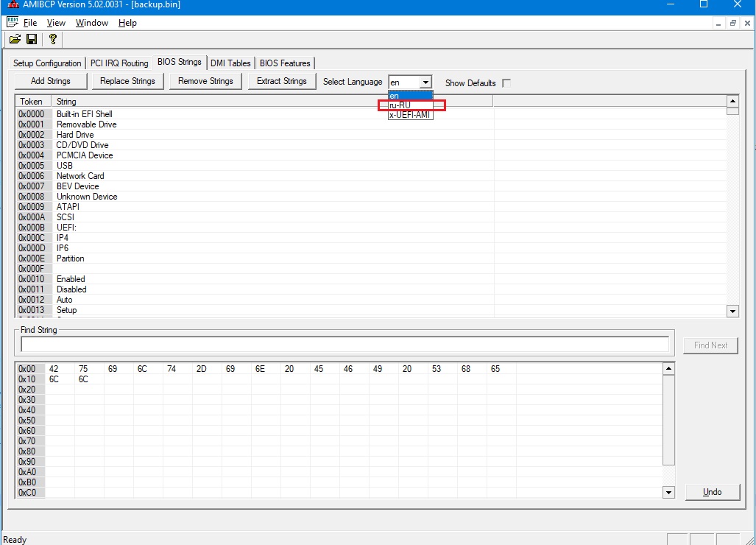Choose en in the language dropdown list
This screenshot has width=756, height=545.
click(410, 96)
